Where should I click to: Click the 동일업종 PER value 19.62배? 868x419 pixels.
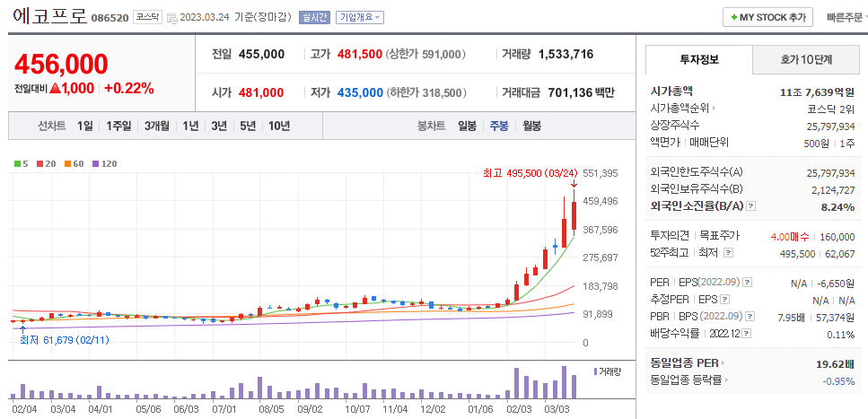pyautogui.click(x=836, y=364)
